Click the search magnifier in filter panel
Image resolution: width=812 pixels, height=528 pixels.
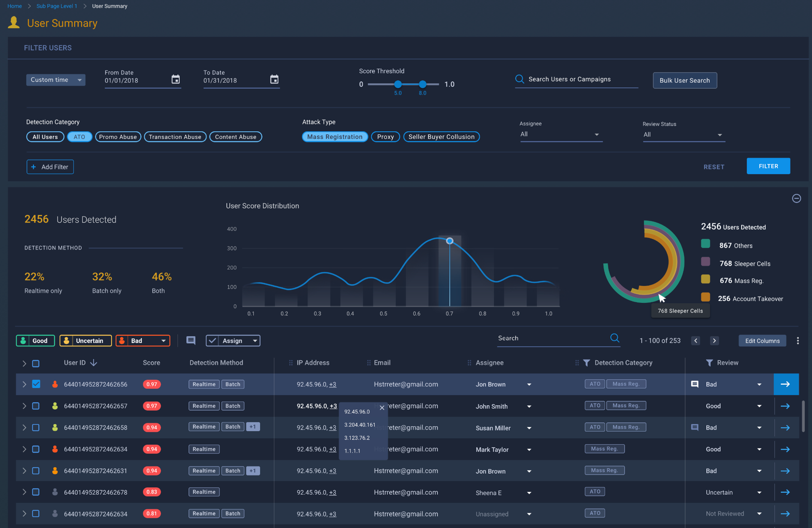[520, 79]
